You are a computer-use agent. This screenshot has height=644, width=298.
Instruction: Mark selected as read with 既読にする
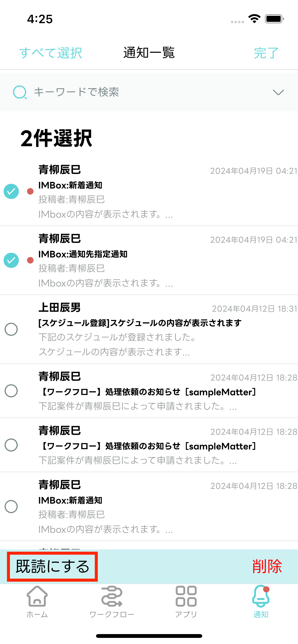[52, 566]
